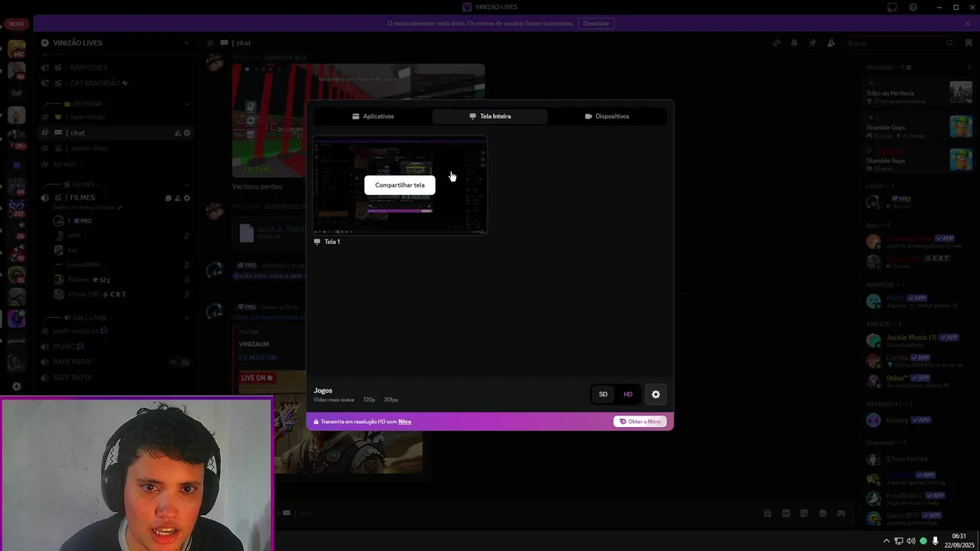
Task: Add a server with plus button
Action: tap(16, 386)
